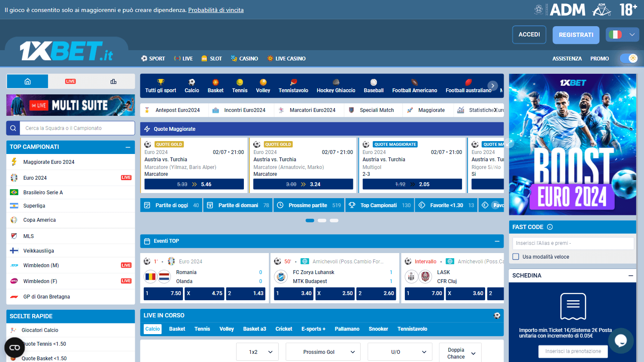
Task: Toggle the light/dark theme switch
Action: (629, 58)
